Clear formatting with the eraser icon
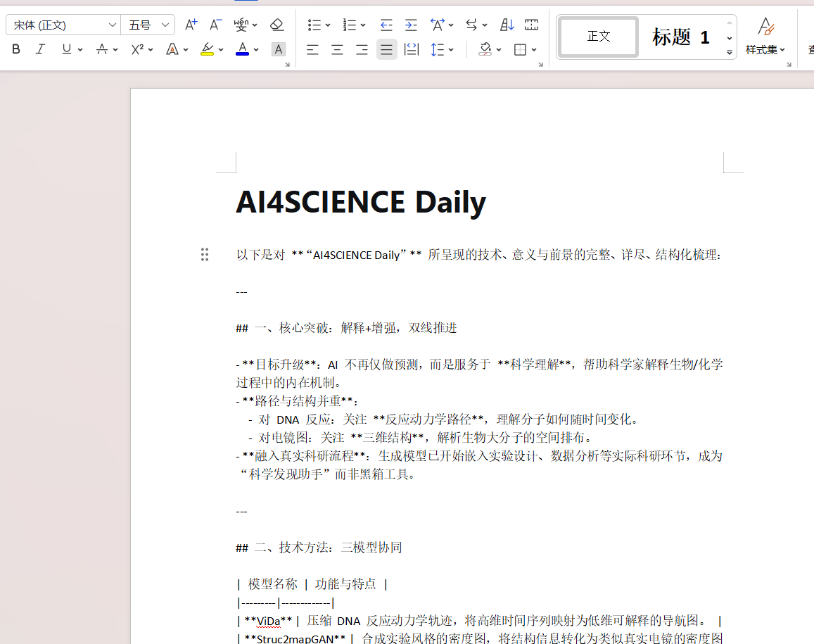The width and height of the screenshot is (814, 644). [x=276, y=25]
